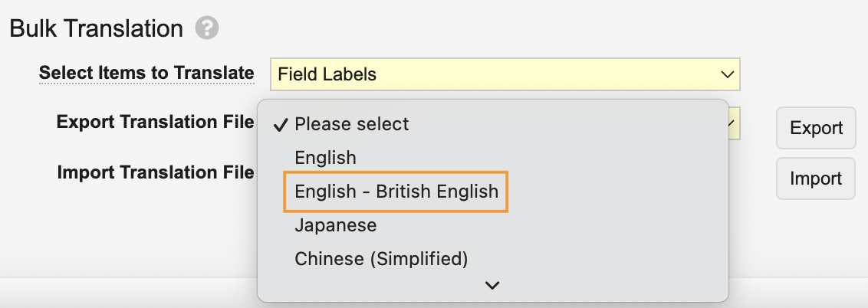Click the Bulk Translation heading
The width and height of the screenshot is (868, 308).
tap(97, 28)
